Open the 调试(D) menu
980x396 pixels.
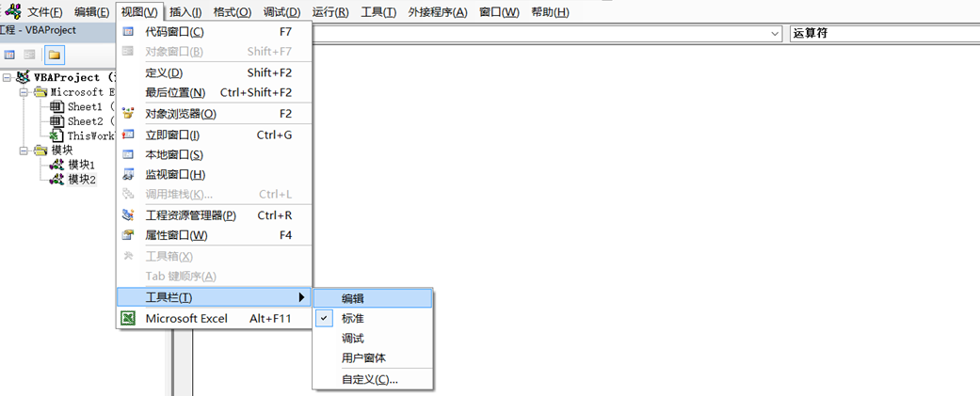tap(281, 12)
